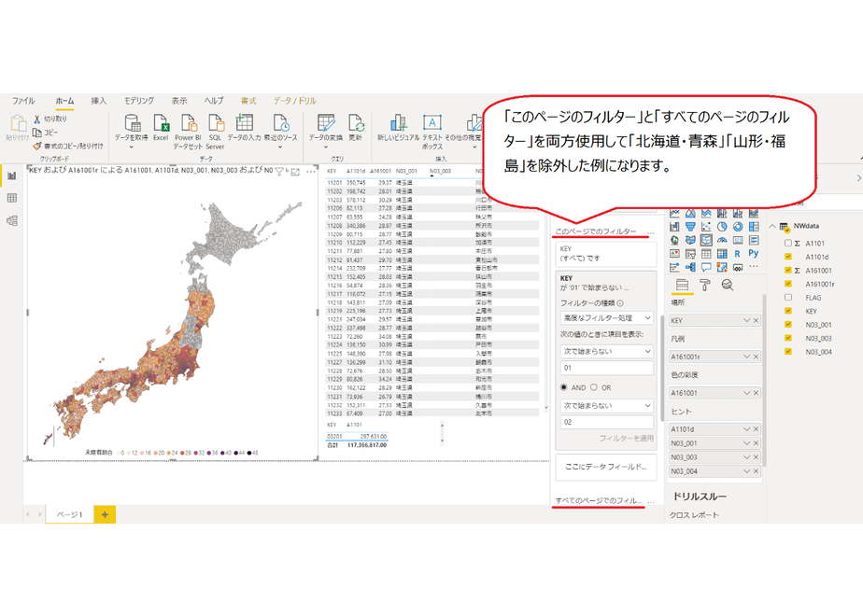Image resolution: width=863 pixels, height=616 pixels.
Task: Select the pie chart visual icon
Action: (722, 226)
